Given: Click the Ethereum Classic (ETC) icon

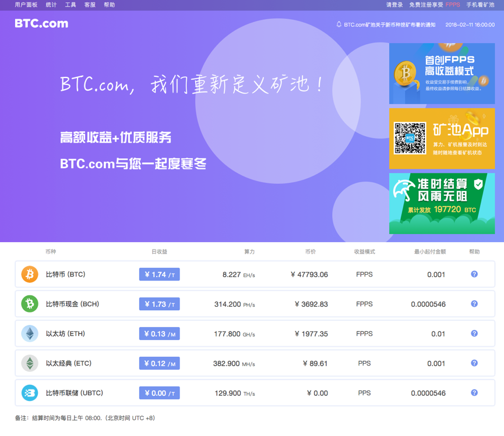Looking at the screenshot, I should (30, 363).
